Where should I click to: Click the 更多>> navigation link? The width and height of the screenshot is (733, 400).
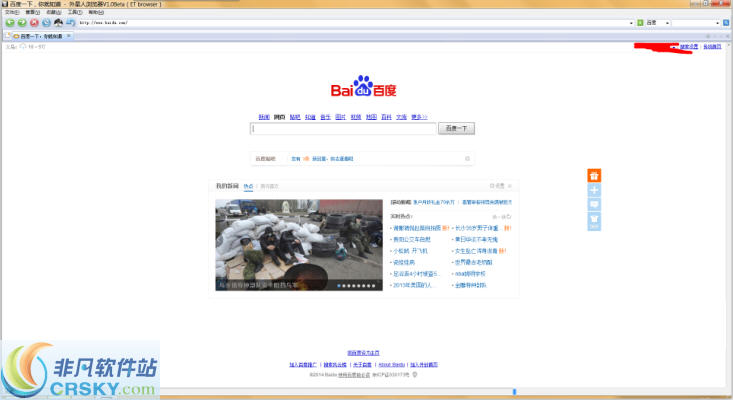[x=419, y=117]
